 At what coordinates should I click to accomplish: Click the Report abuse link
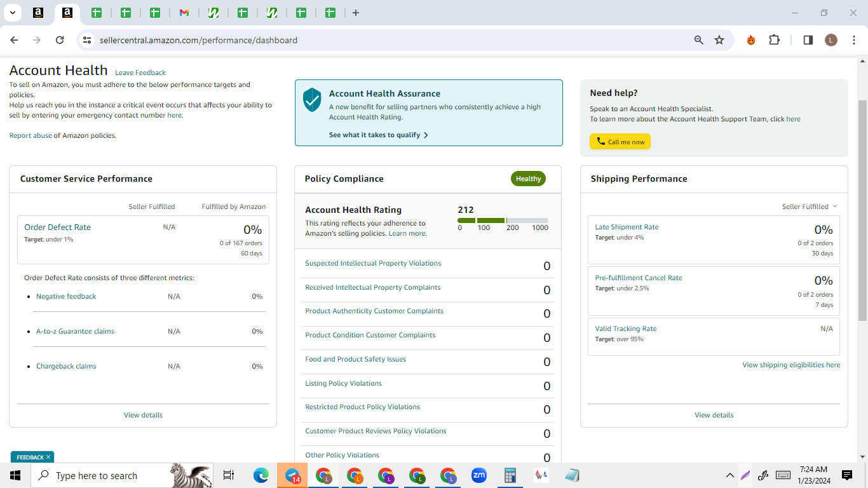pyautogui.click(x=31, y=135)
